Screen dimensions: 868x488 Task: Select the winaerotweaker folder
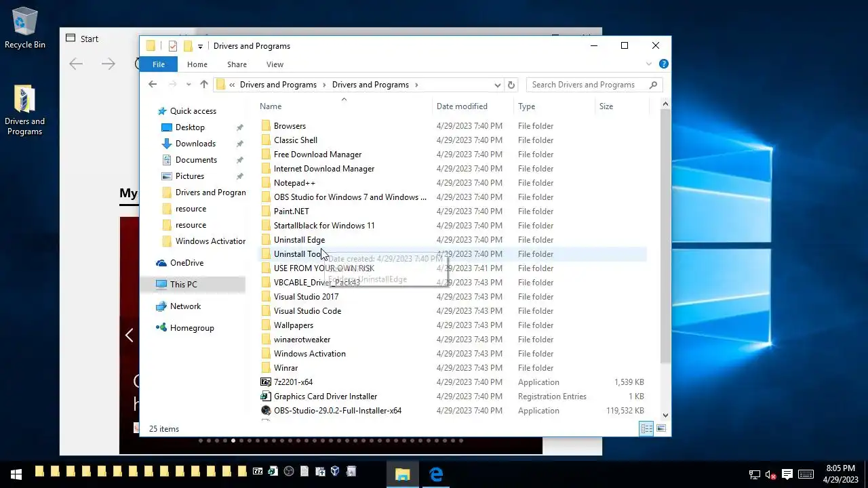(x=302, y=340)
